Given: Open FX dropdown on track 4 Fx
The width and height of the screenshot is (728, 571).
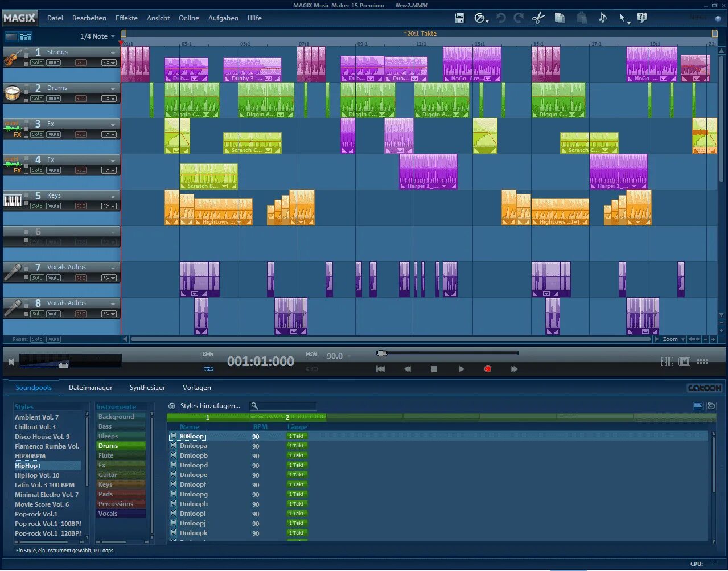Looking at the screenshot, I should (109, 170).
